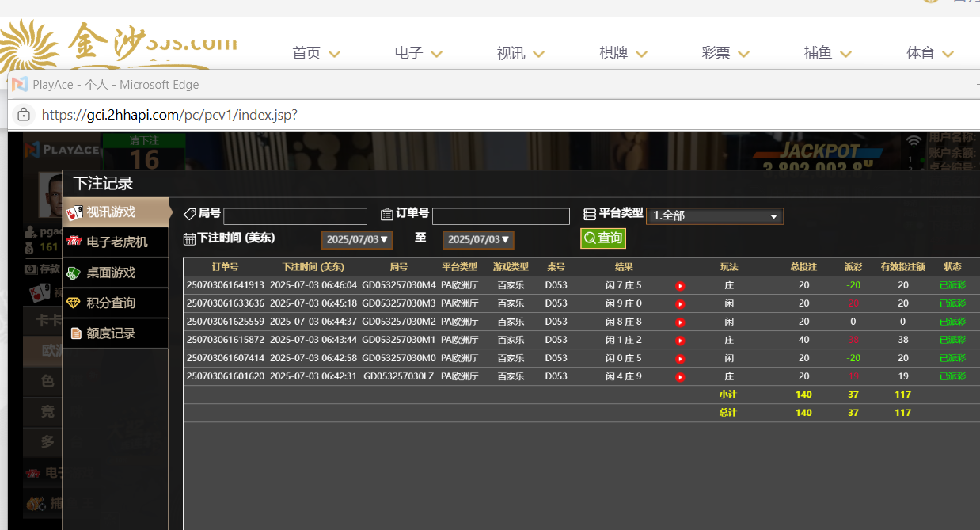Image resolution: width=980 pixels, height=530 pixels.
Task: Play video replay for round GD053257030M3
Action: pyautogui.click(x=679, y=304)
